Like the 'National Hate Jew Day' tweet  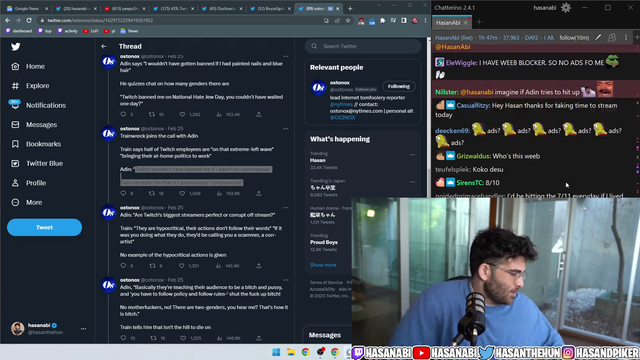tap(182, 114)
